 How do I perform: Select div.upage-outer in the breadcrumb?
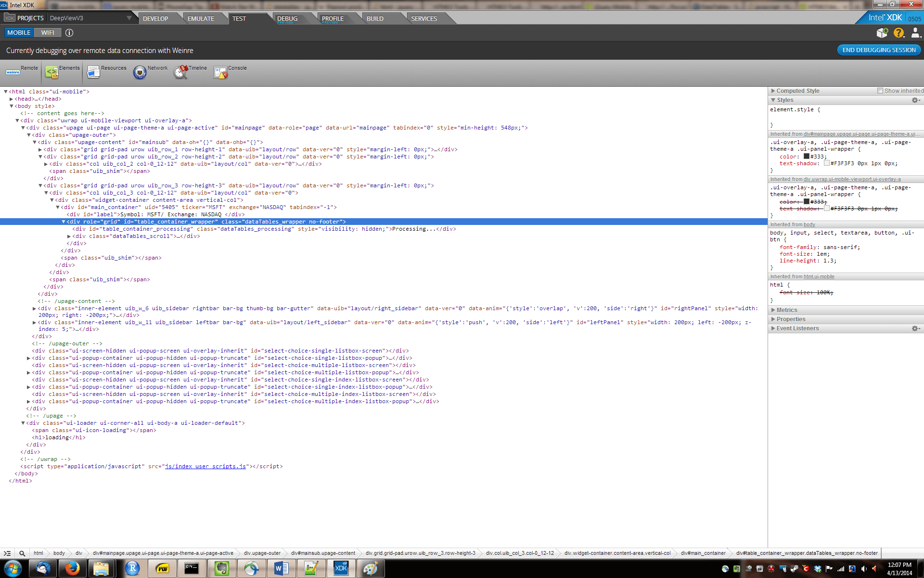262,553
